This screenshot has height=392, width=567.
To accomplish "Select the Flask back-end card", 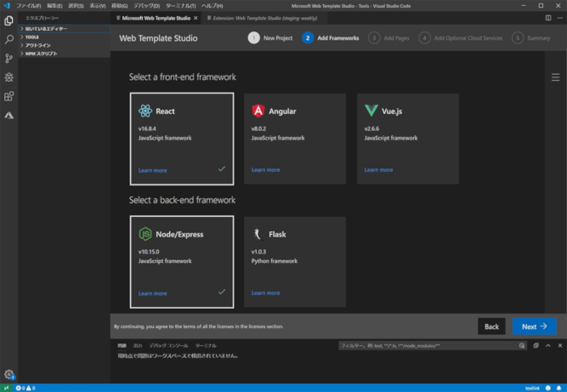I will tap(295, 262).
